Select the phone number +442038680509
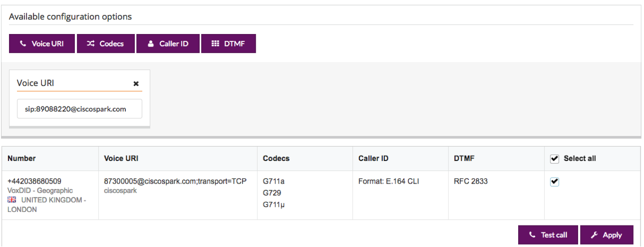Viewport: 644px width, 247px height. point(34,181)
